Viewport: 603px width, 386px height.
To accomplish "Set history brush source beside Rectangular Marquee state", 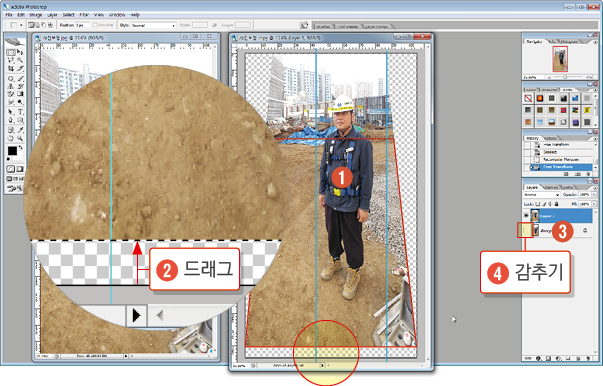I will click(x=526, y=160).
